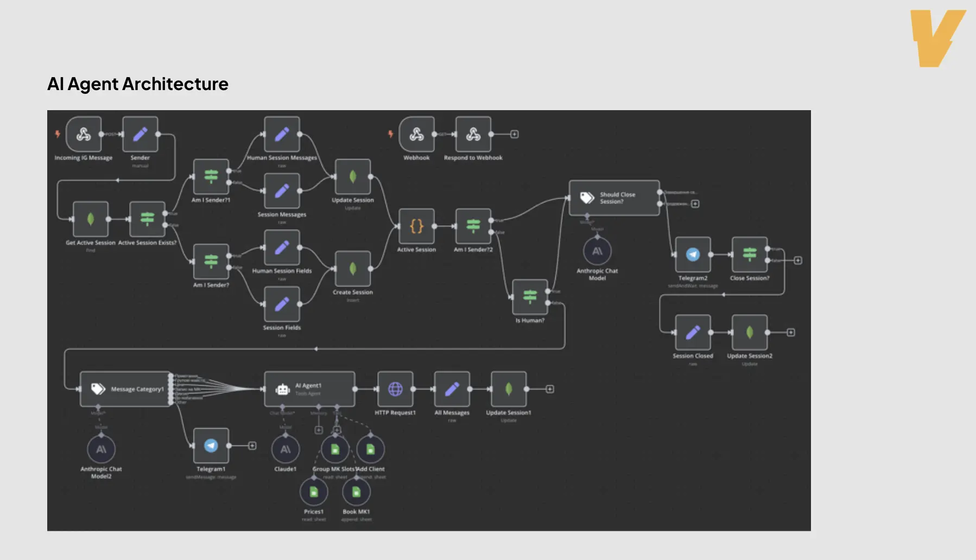Click the Session Closed edit node

pyautogui.click(x=692, y=332)
